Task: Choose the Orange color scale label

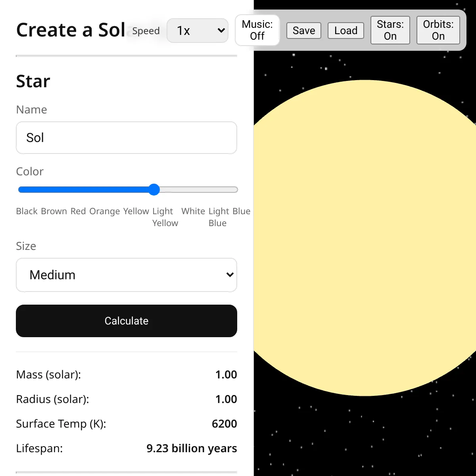Action: (x=104, y=211)
